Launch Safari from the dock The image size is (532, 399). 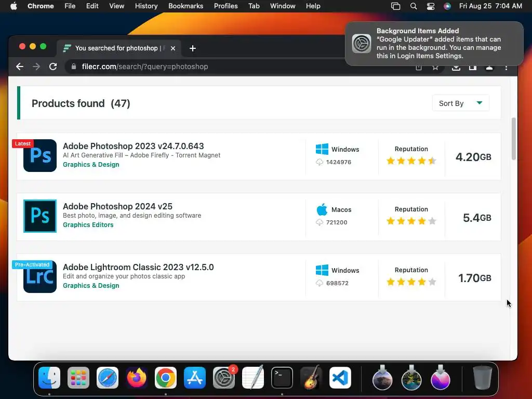click(x=108, y=378)
